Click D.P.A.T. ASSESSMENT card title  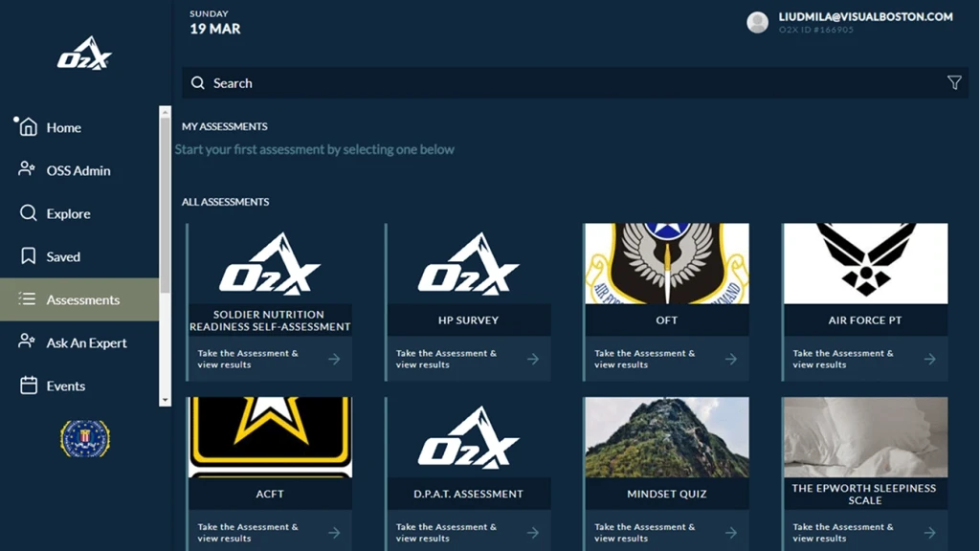(x=468, y=495)
